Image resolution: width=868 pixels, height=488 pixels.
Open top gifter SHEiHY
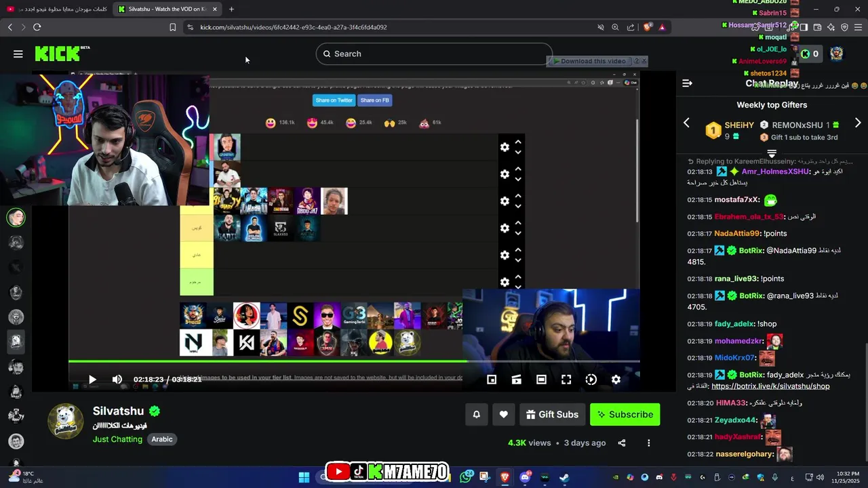coord(739,125)
